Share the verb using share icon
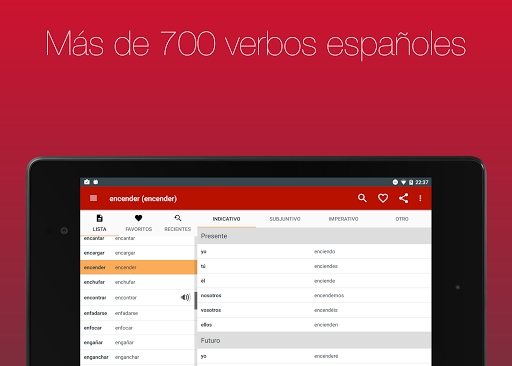This screenshot has width=512, height=366. [x=403, y=198]
